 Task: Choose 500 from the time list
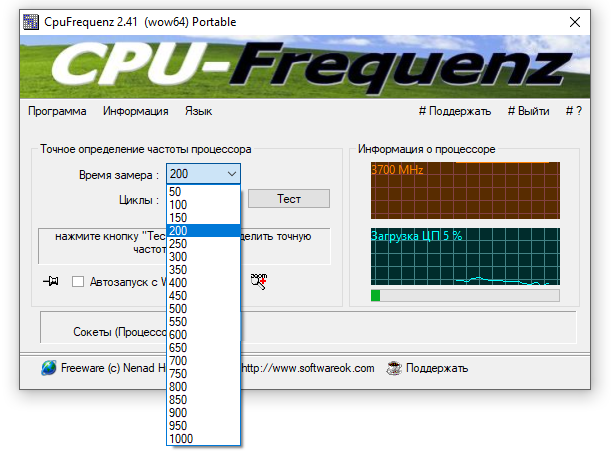(x=203, y=309)
